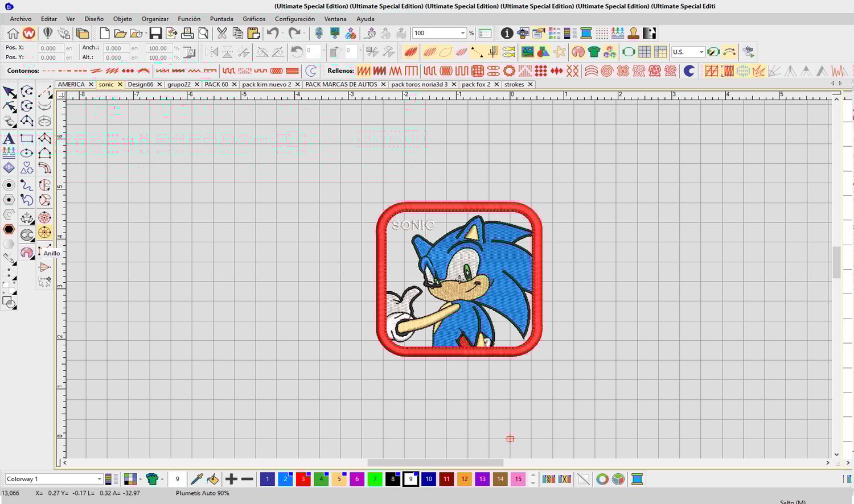Open the Puntada menu
This screenshot has height=504, width=854.
pyautogui.click(x=221, y=19)
